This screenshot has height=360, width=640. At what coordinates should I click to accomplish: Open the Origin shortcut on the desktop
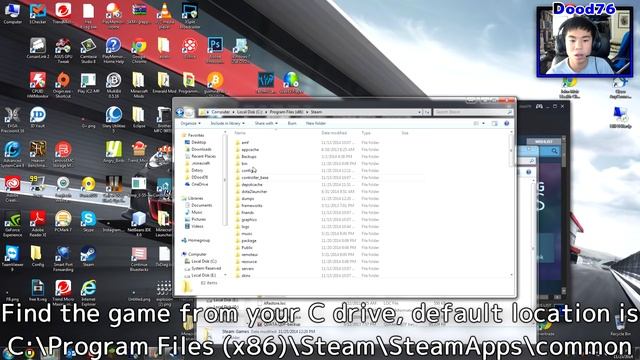63,84
